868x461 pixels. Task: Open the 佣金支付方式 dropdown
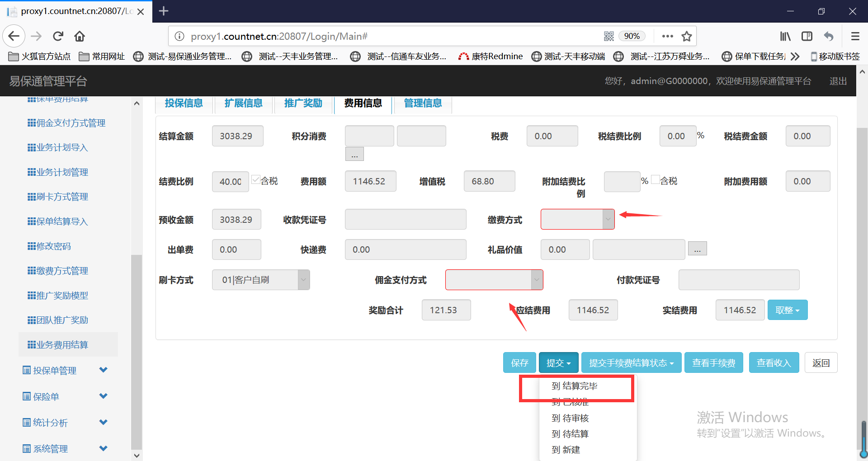pyautogui.click(x=494, y=280)
